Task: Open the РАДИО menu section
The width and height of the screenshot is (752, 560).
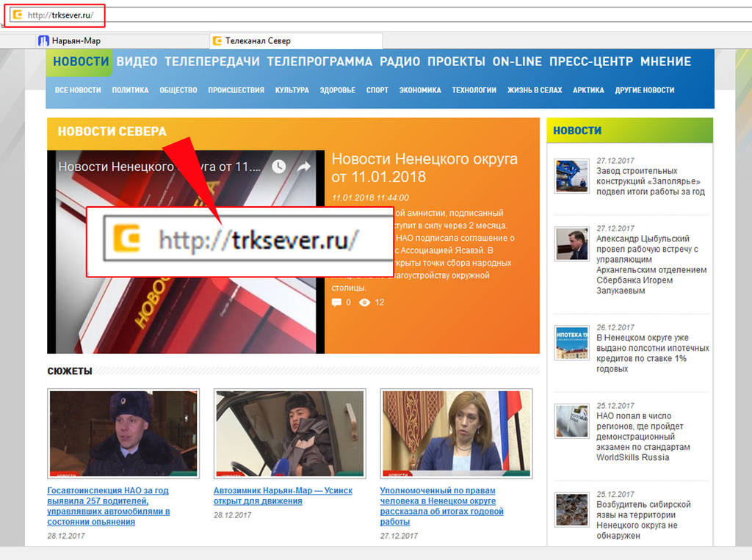Action: (x=400, y=62)
